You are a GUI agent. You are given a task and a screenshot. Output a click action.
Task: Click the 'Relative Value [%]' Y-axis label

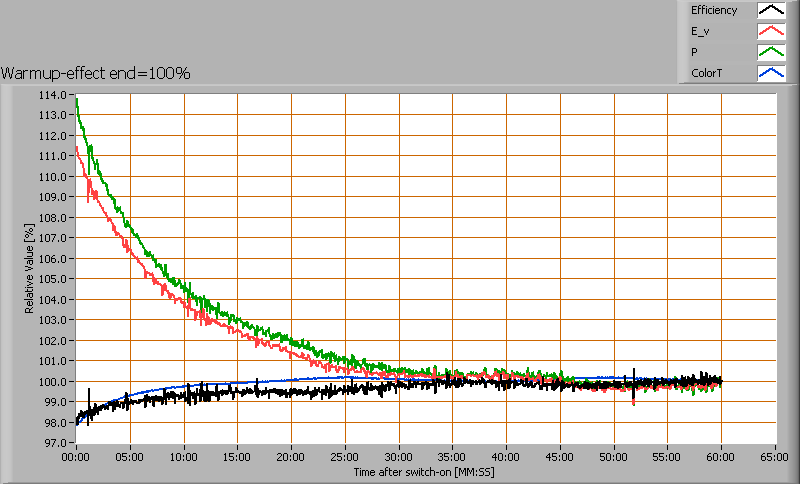[30, 268]
